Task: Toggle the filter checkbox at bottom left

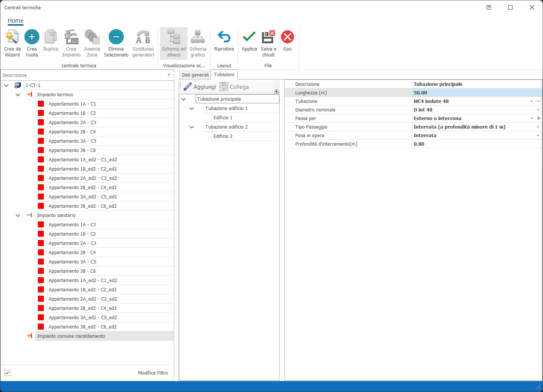Action: tap(7, 373)
